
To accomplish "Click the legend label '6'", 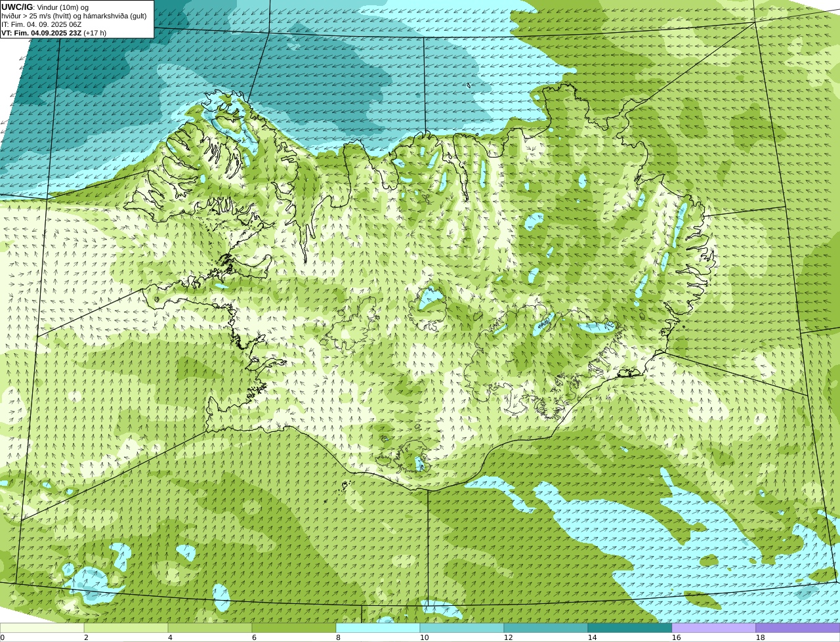I will pos(254,637).
